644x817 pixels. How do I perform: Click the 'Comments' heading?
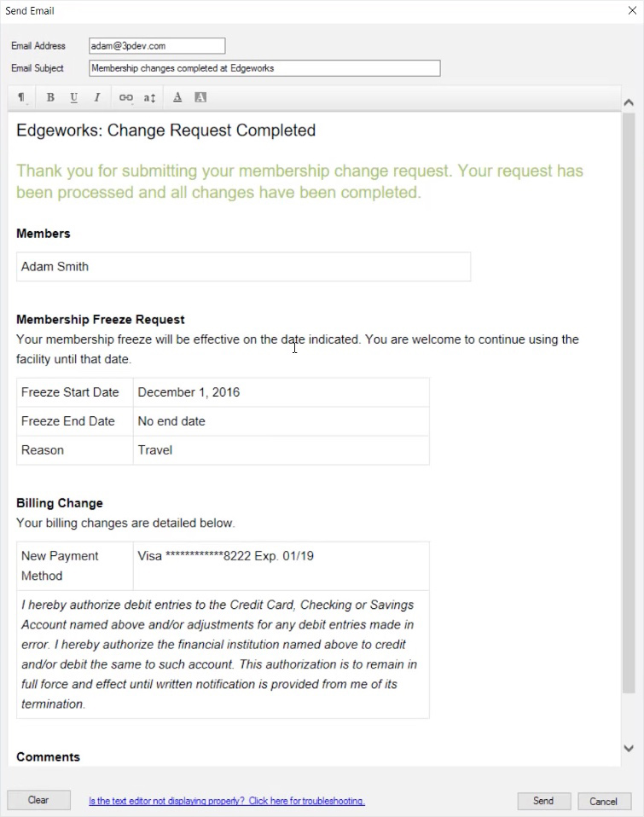tap(48, 757)
